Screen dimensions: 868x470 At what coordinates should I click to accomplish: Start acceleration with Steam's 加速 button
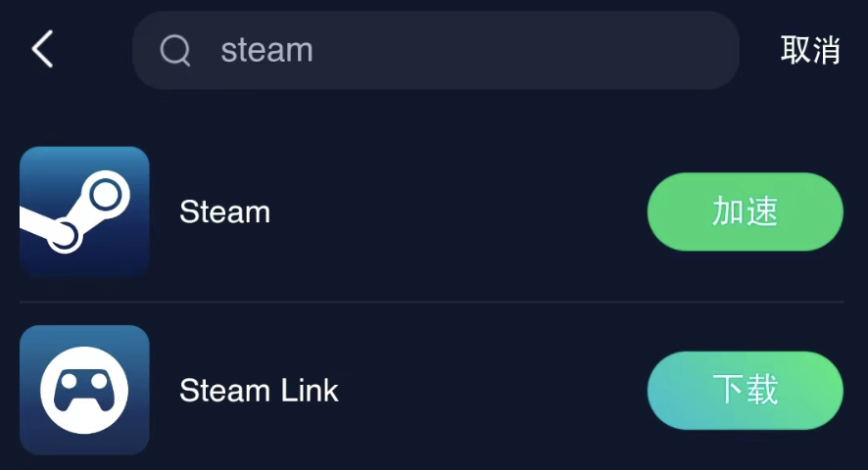[746, 211]
